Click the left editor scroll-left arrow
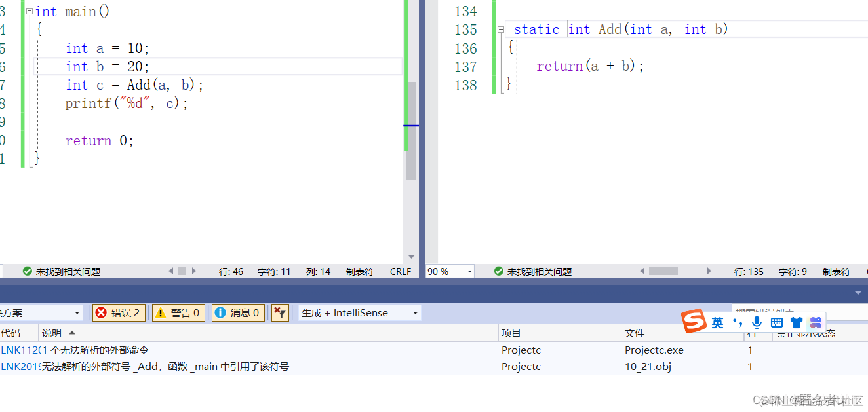Screen dimensions: 868x412 171,271
